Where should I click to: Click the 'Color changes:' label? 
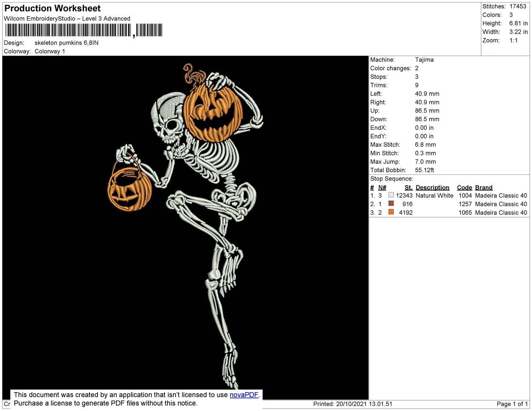(391, 68)
